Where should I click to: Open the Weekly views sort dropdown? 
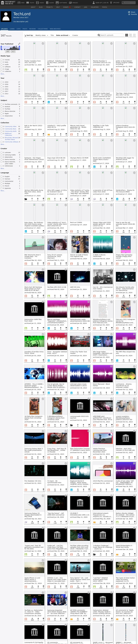(x=42, y=35)
